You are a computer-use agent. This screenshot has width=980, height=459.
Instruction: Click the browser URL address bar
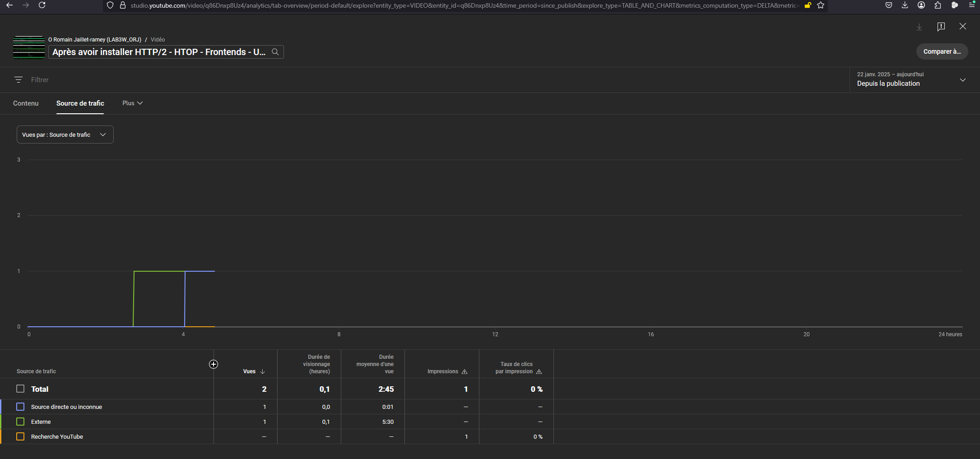pyautogui.click(x=465, y=5)
